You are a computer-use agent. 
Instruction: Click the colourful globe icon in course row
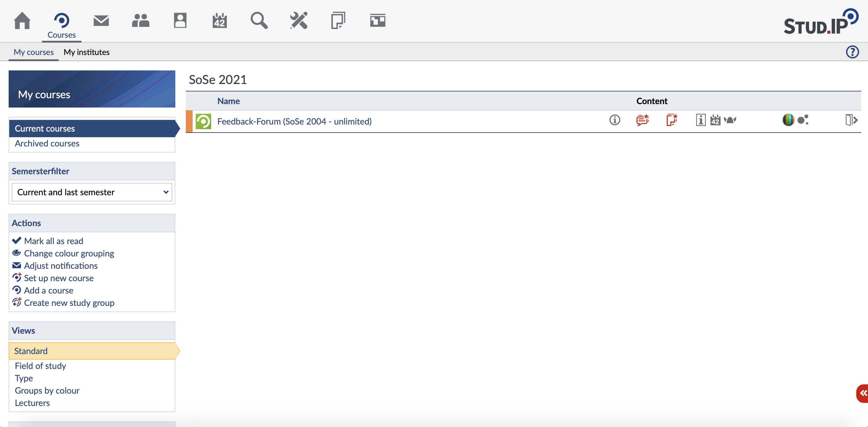(788, 120)
